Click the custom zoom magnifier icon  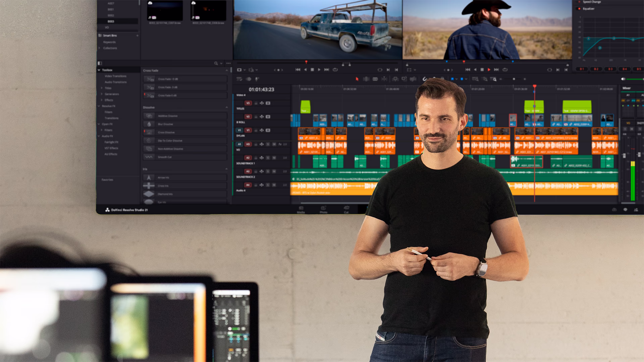493,79
